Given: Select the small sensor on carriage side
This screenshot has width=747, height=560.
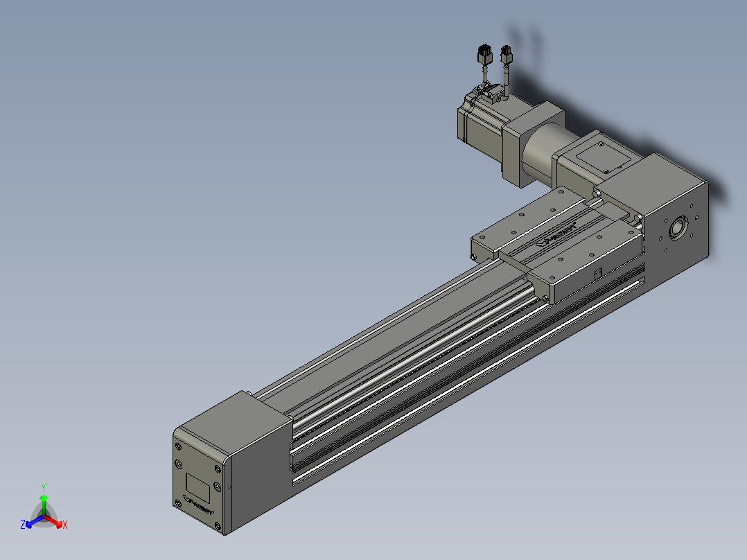Looking at the screenshot, I should [x=597, y=274].
